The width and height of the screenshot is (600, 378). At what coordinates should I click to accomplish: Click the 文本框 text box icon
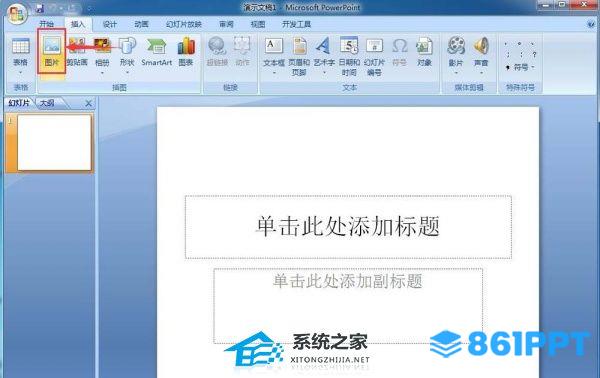pyautogui.click(x=274, y=55)
